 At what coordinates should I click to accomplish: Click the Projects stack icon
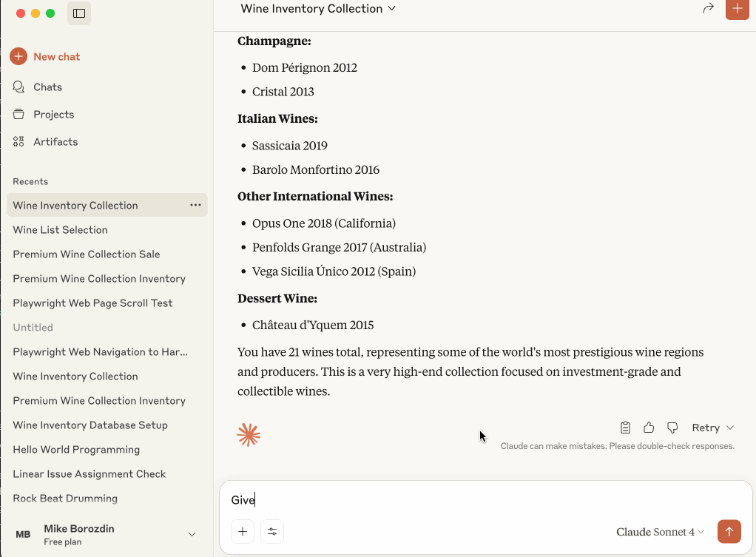click(x=18, y=115)
